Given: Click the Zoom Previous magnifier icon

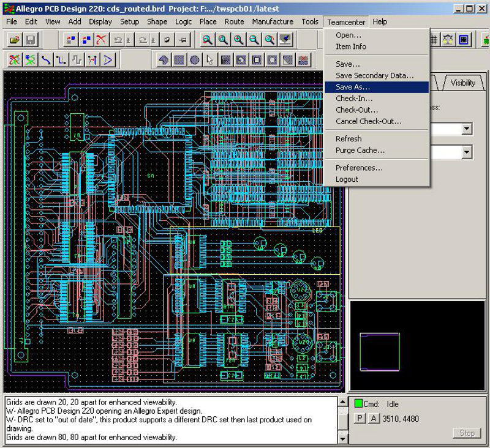Looking at the screenshot, I should [x=269, y=40].
